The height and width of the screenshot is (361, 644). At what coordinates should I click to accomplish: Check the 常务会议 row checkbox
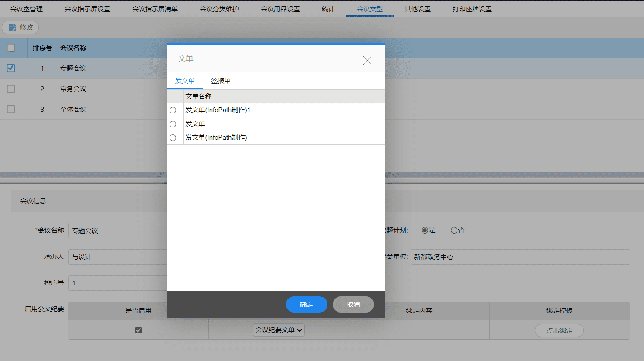[x=11, y=89]
